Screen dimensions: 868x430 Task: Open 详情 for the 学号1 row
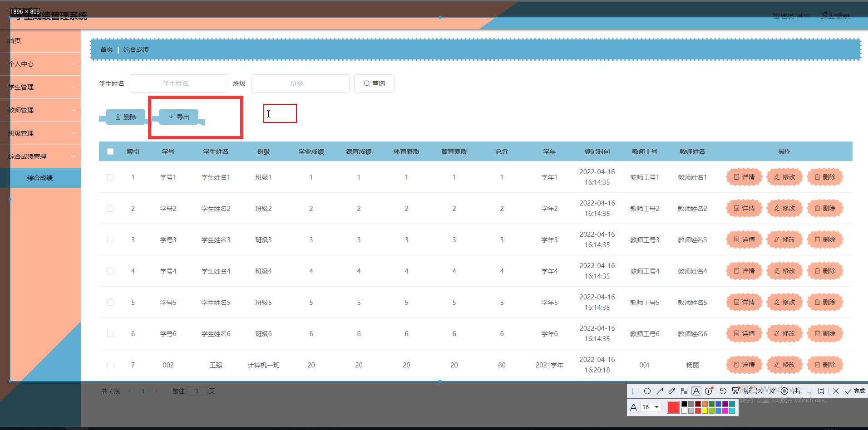744,177
